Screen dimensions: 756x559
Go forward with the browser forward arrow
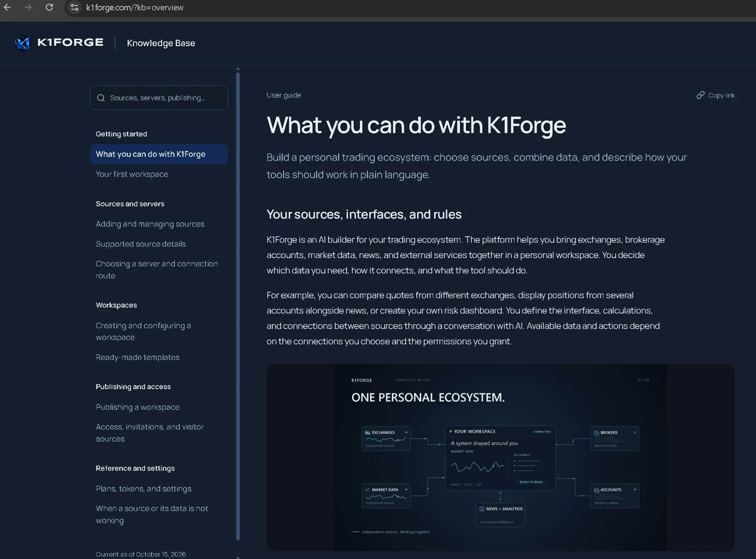coord(28,7)
